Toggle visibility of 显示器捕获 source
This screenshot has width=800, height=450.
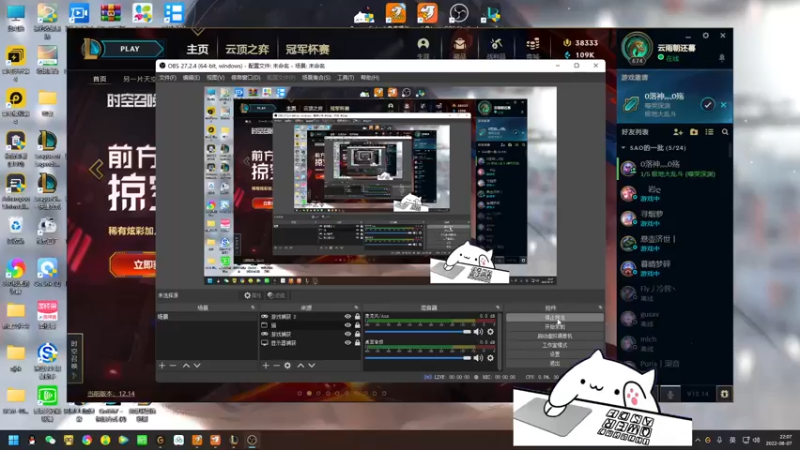[347, 343]
